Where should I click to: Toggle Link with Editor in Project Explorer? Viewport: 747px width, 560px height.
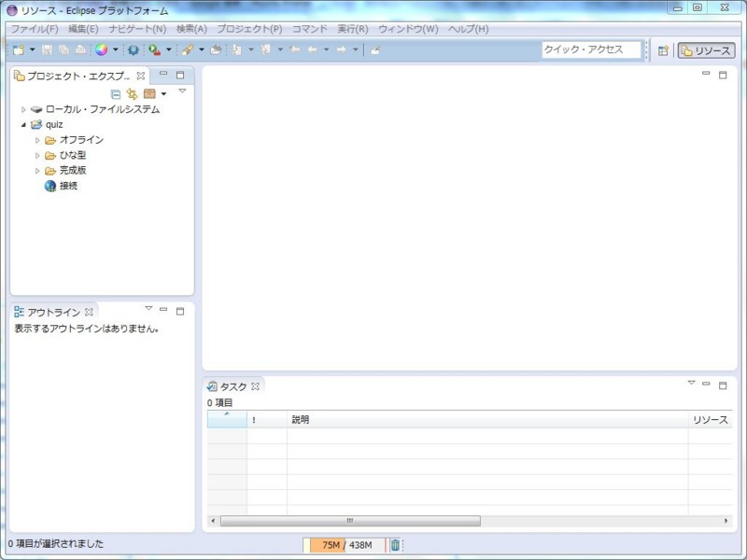pos(132,94)
